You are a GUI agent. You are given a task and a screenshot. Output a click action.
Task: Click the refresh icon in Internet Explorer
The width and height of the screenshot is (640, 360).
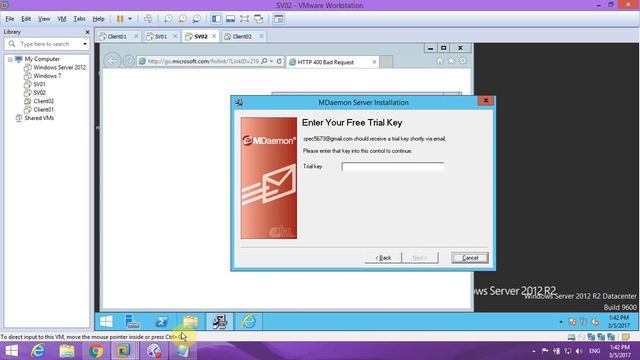(x=279, y=61)
